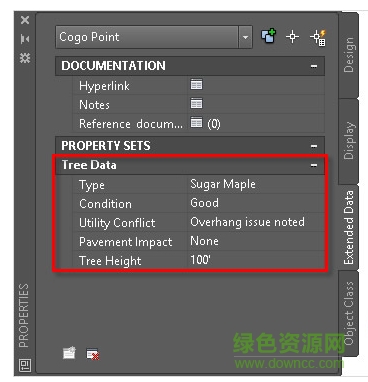Edit the Overhang issue noted value
This screenshot has height=382, width=368.
click(x=247, y=222)
